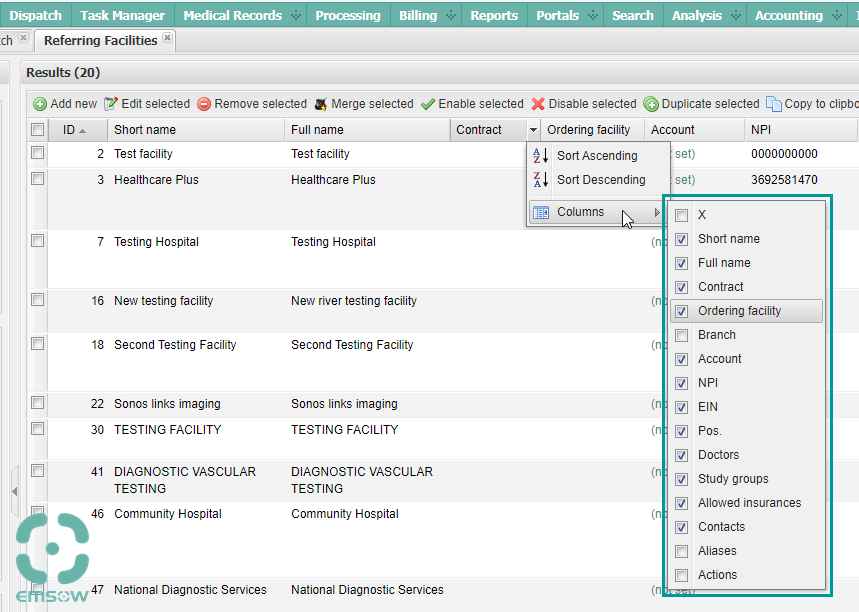Expand the Columns submenu arrow
859x612 pixels.
657,212
